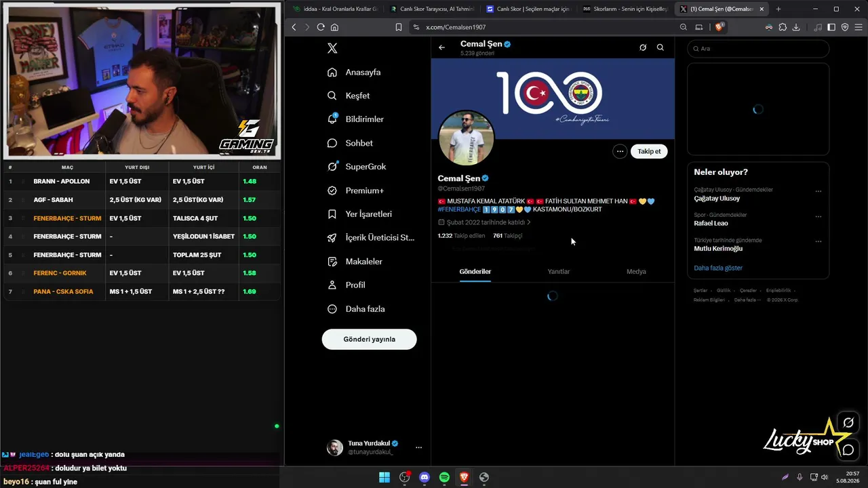
Task: Open Bildirimler notifications
Action: [355, 119]
